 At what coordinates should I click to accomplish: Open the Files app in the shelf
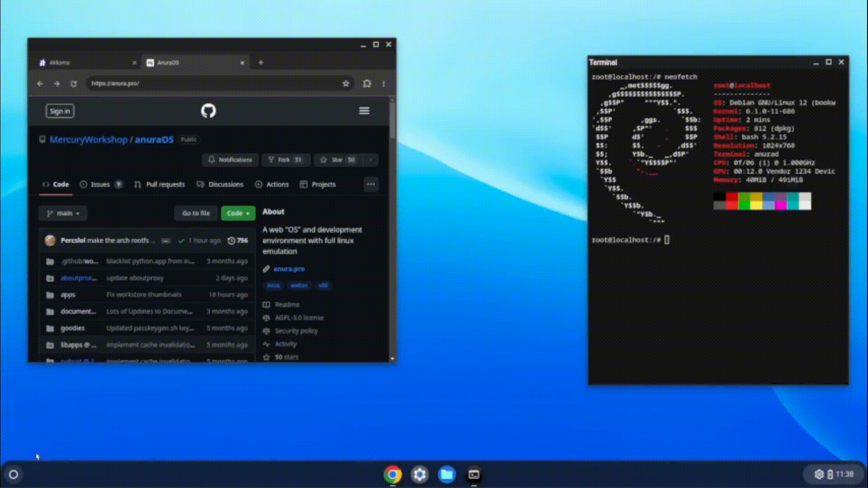tap(447, 474)
